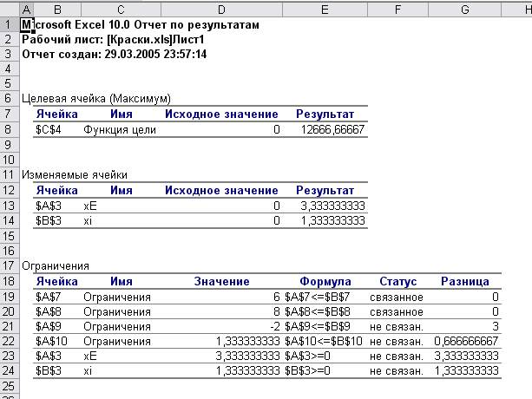The width and height of the screenshot is (532, 399).
Task: Select column E header
Action: (325, 8)
